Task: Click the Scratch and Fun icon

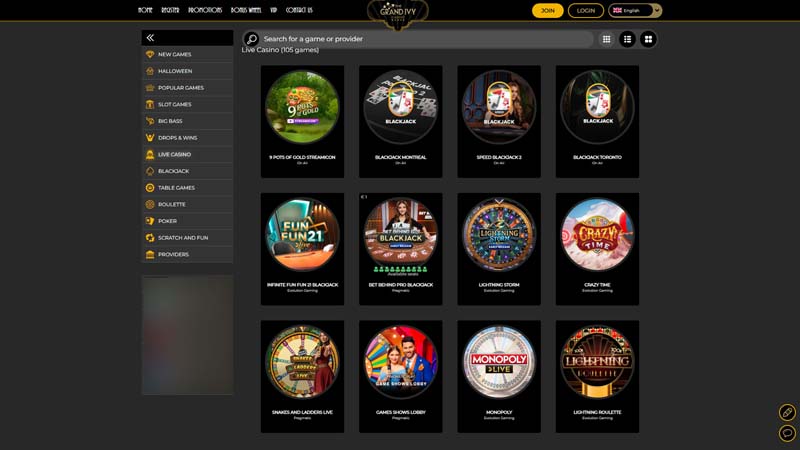Action: 150,238
